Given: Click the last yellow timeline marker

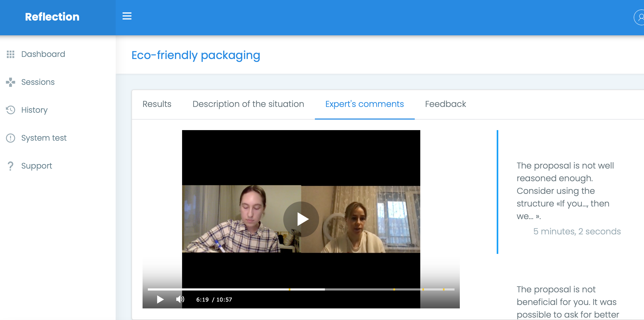Looking at the screenshot, I should point(444,289).
